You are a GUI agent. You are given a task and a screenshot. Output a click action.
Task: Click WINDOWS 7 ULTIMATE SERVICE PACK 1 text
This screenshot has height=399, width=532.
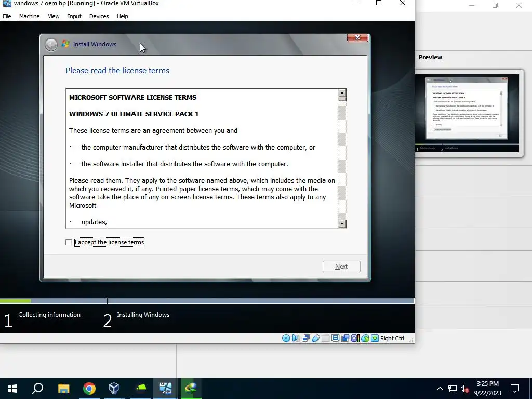(134, 114)
